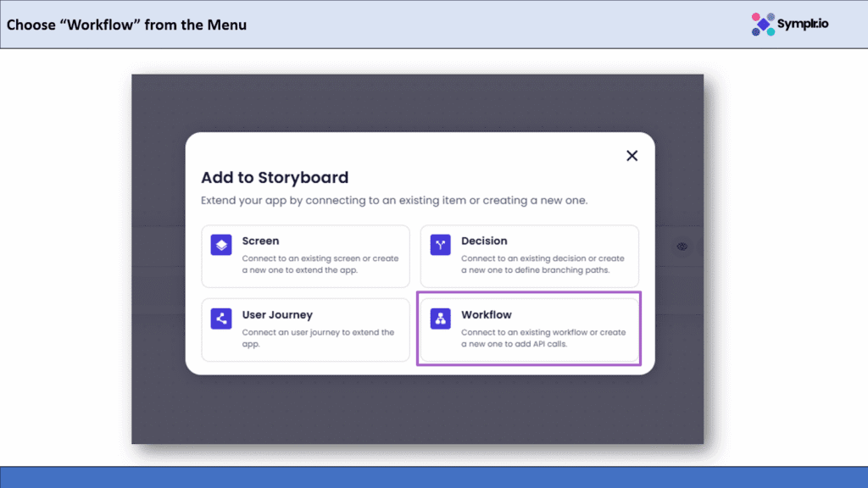Screen dimensions: 868x488
Task: Click the Workflow nodes icon
Action: click(440, 319)
